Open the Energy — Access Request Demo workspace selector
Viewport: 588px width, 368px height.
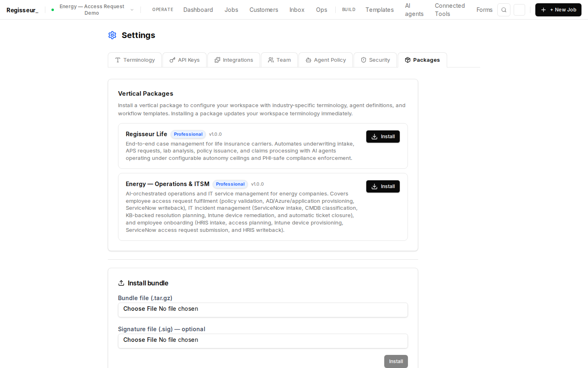[92, 10]
